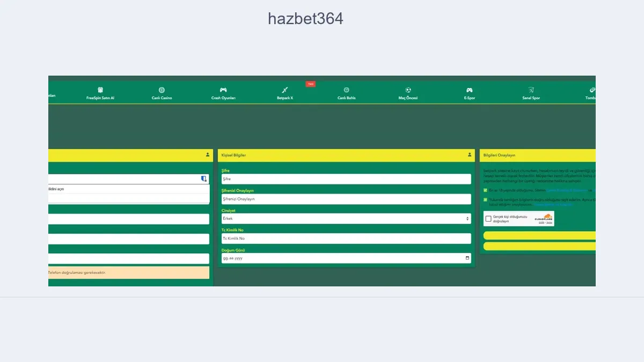
Task: Focus the Şifrenizi Onaylayın field
Action: [346, 198]
